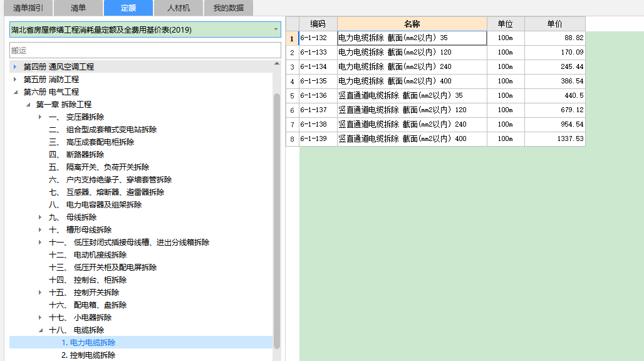Click price cell 1337.53
The image size is (644, 361).
pyautogui.click(x=555, y=139)
